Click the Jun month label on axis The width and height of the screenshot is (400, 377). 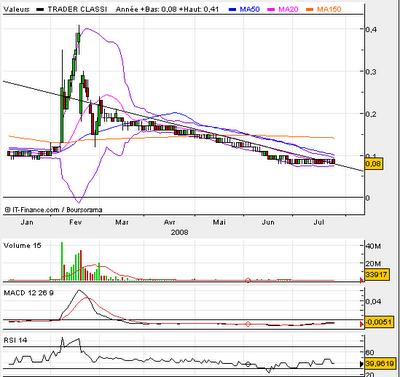(268, 222)
